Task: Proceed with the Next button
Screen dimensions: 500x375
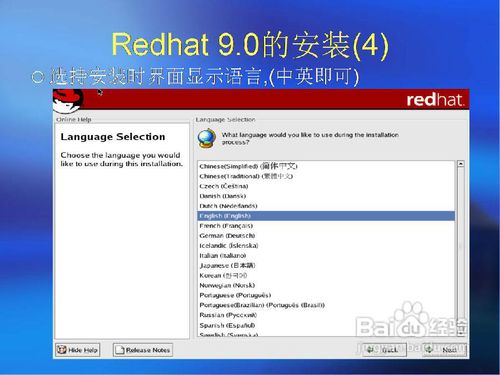Action: click(x=444, y=350)
